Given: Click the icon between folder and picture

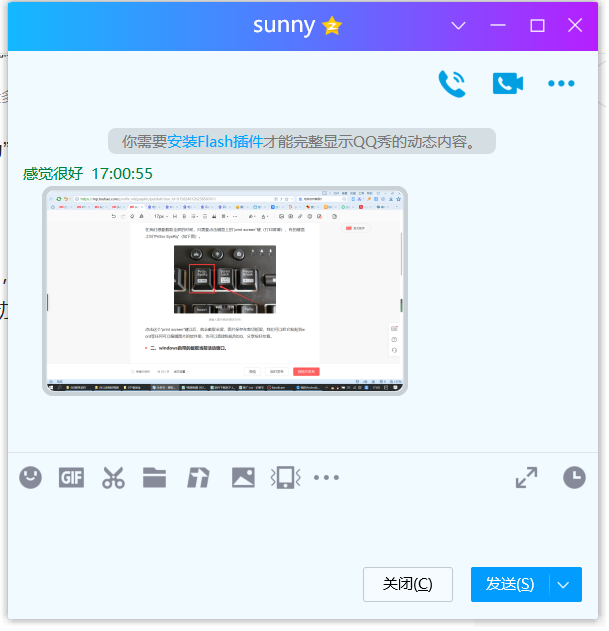Looking at the screenshot, I should pos(199,478).
